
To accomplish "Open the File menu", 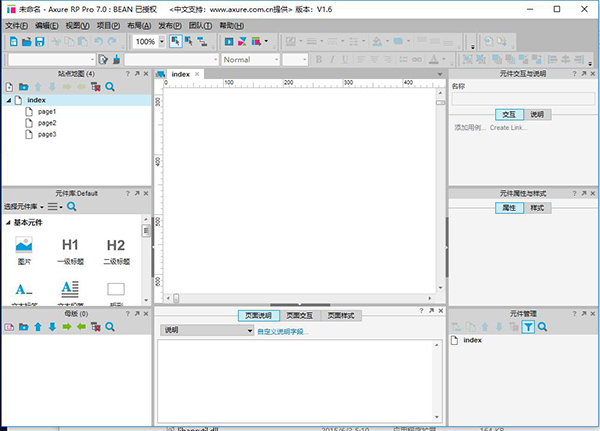I will pos(16,26).
